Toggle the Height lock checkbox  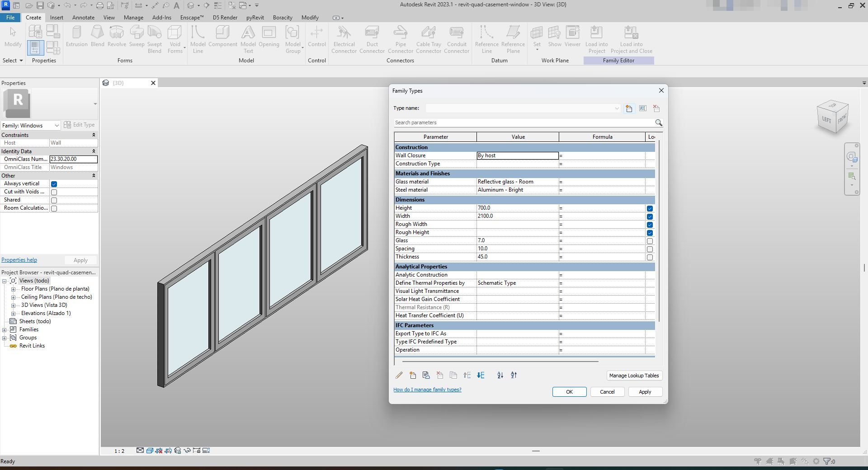tap(650, 208)
